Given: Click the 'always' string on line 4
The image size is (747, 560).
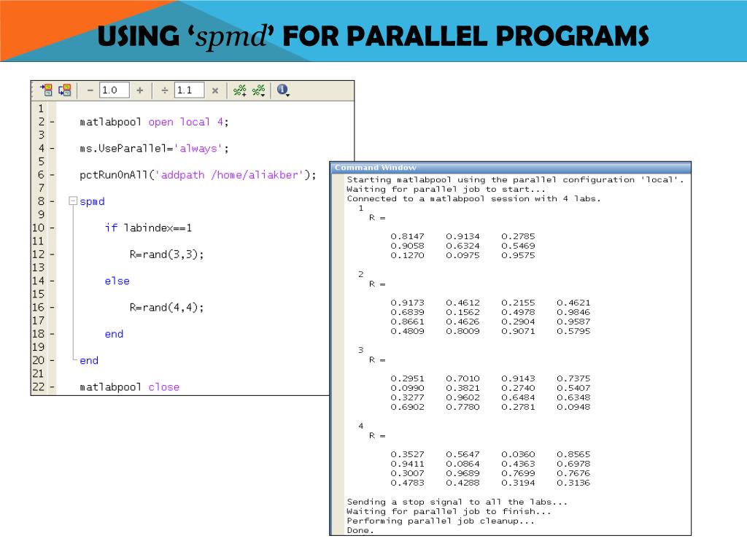Looking at the screenshot, I should pos(200,149).
